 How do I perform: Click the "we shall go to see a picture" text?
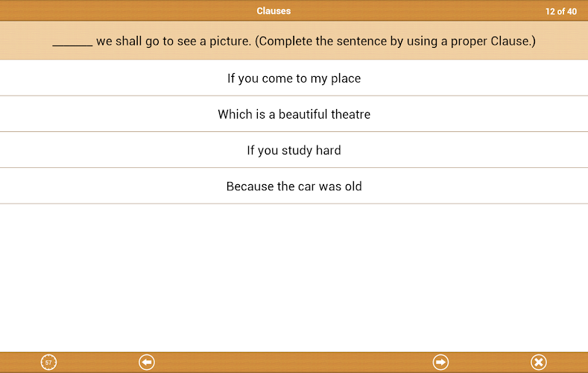click(174, 41)
